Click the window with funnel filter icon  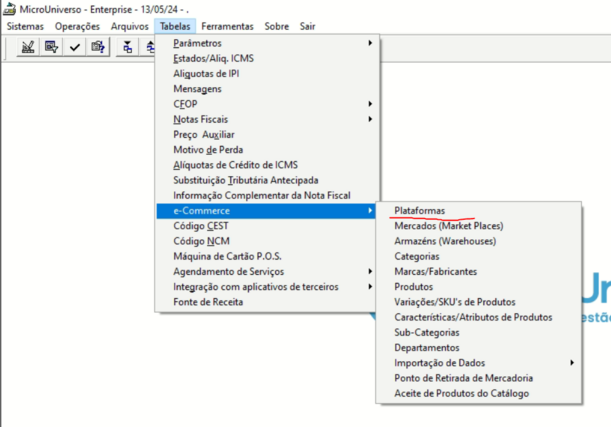click(51, 47)
